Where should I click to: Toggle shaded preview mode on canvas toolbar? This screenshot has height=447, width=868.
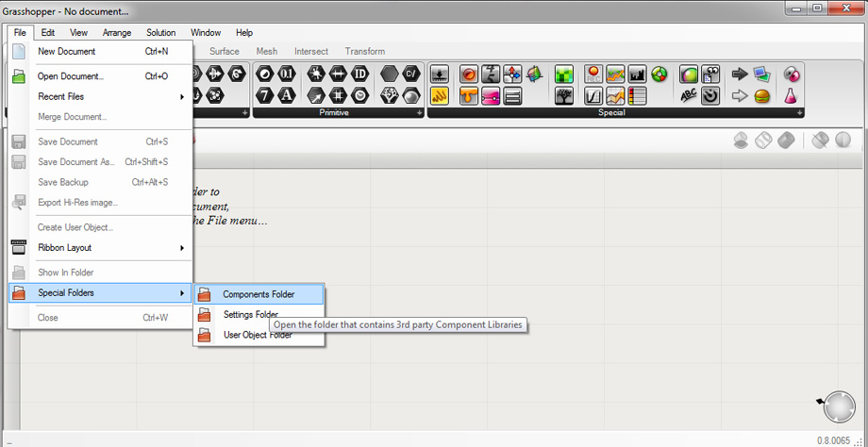click(786, 141)
